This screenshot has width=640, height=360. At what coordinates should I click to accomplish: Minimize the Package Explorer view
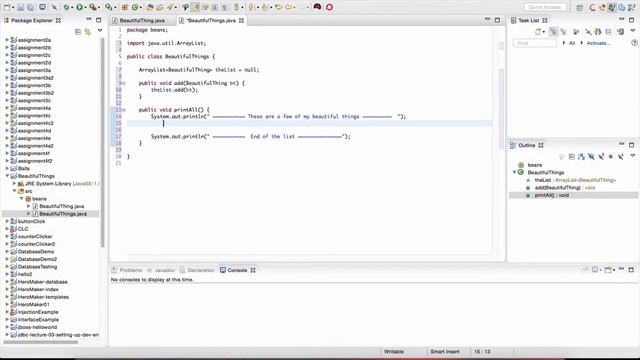[x=89, y=20]
